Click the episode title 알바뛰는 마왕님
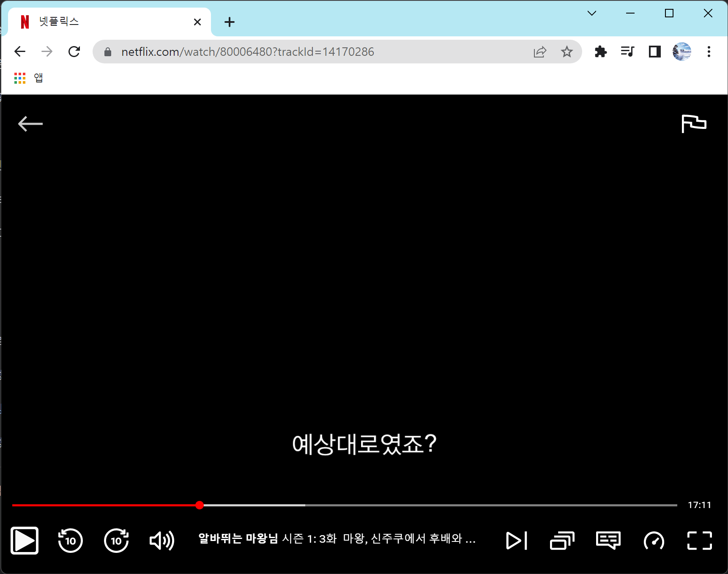 238,538
